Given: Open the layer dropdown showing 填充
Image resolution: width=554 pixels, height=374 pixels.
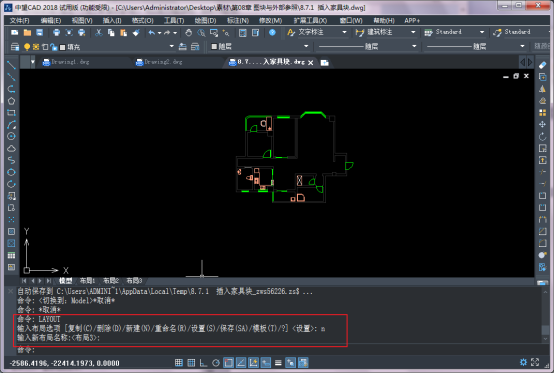Looking at the screenshot, I should [x=172, y=46].
